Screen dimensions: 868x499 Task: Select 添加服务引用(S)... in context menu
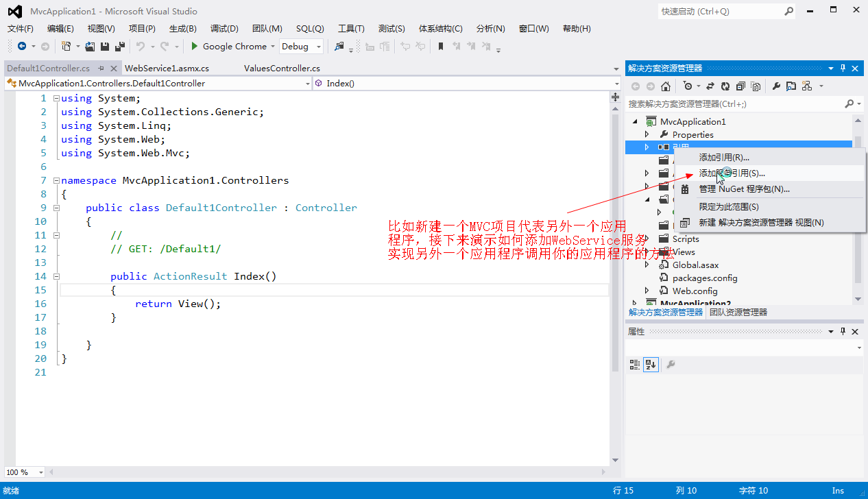click(x=770, y=173)
